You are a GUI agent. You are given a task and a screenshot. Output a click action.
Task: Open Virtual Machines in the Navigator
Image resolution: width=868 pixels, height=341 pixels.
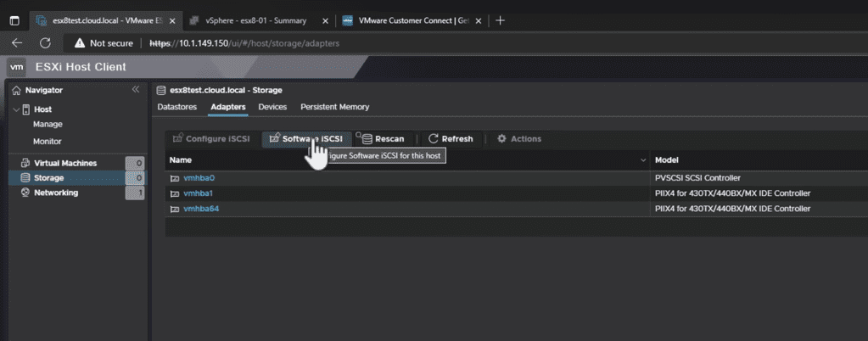(65, 164)
